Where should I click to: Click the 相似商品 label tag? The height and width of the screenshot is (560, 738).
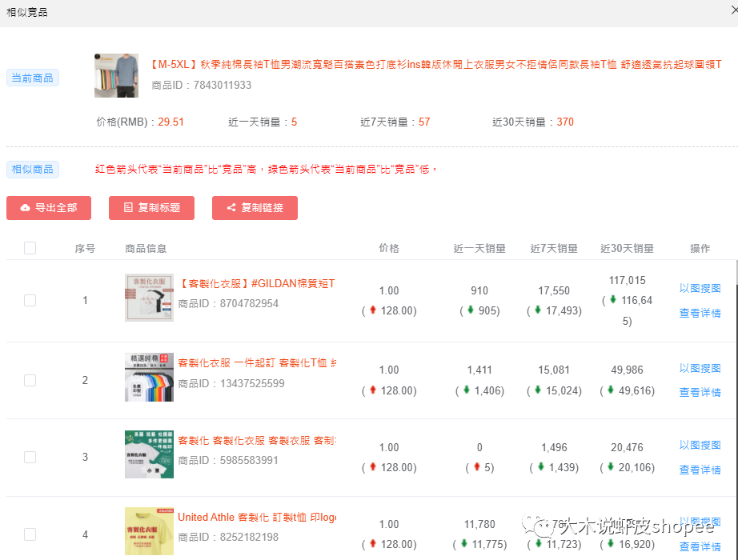[x=33, y=170]
